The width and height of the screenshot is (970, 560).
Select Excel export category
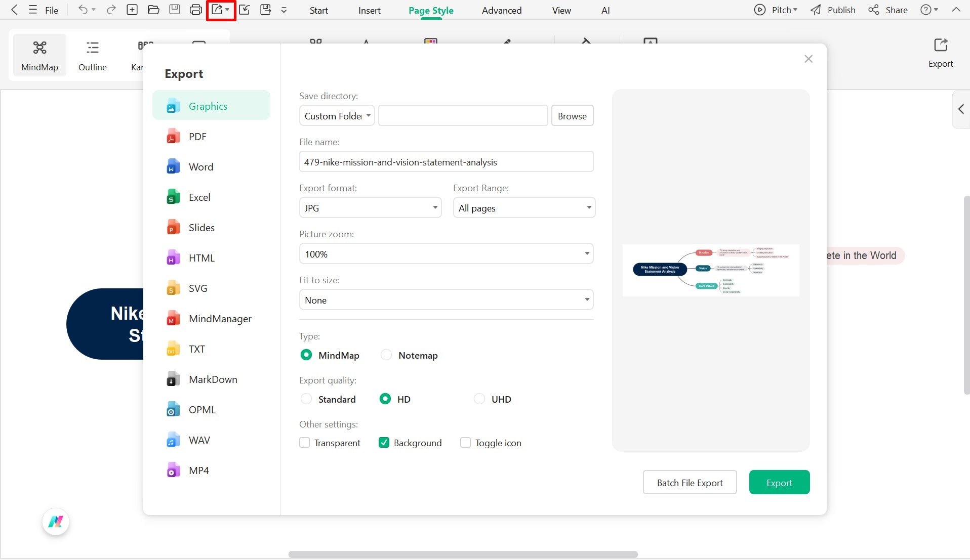click(x=211, y=197)
